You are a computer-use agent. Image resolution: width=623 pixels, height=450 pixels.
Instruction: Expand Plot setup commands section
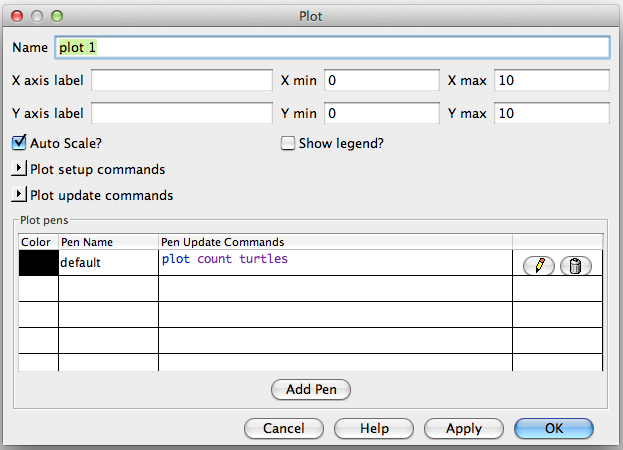pos(19,169)
